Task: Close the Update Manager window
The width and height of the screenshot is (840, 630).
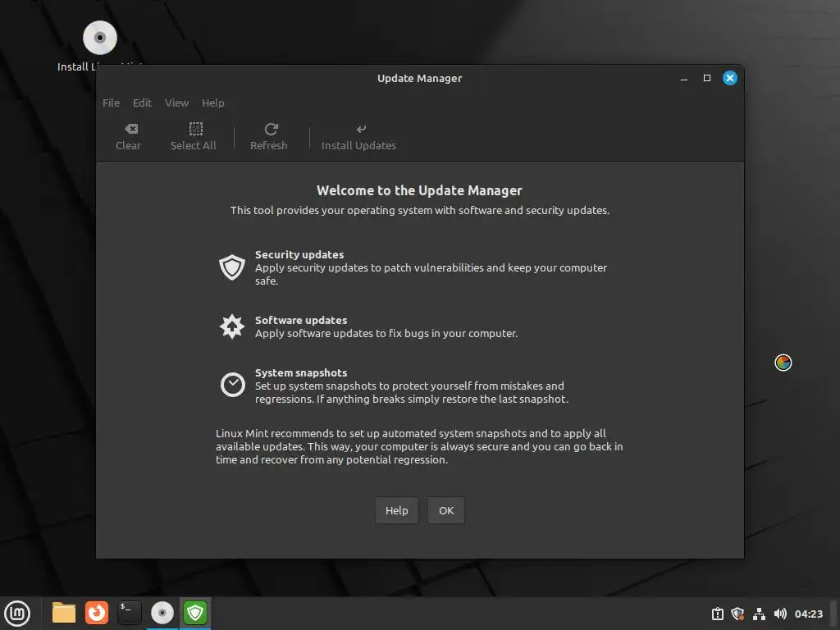Action: pyautogui.click(x=729, y=78)
